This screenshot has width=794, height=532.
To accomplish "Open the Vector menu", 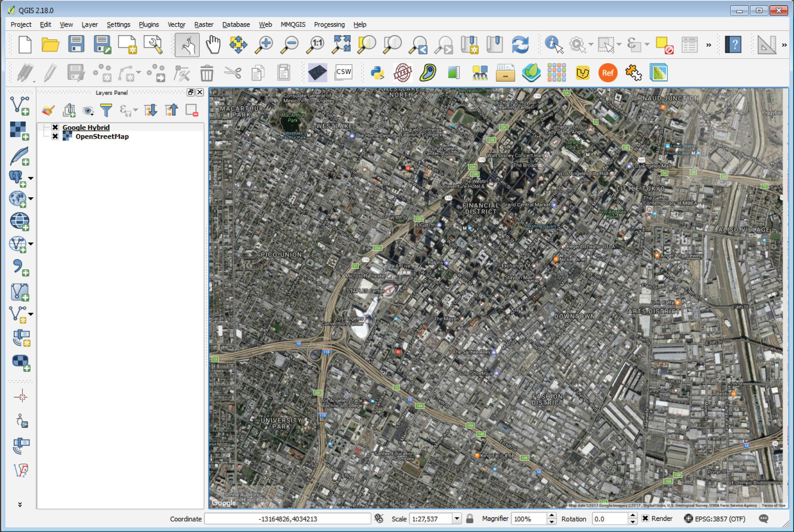I will pos(176,24).
